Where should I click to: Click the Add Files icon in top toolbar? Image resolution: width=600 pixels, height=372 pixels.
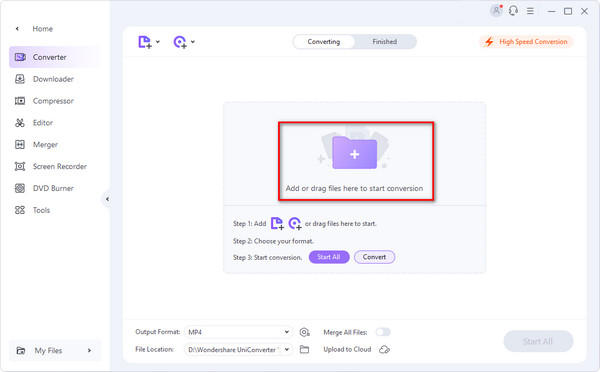(x=145, y=42)
